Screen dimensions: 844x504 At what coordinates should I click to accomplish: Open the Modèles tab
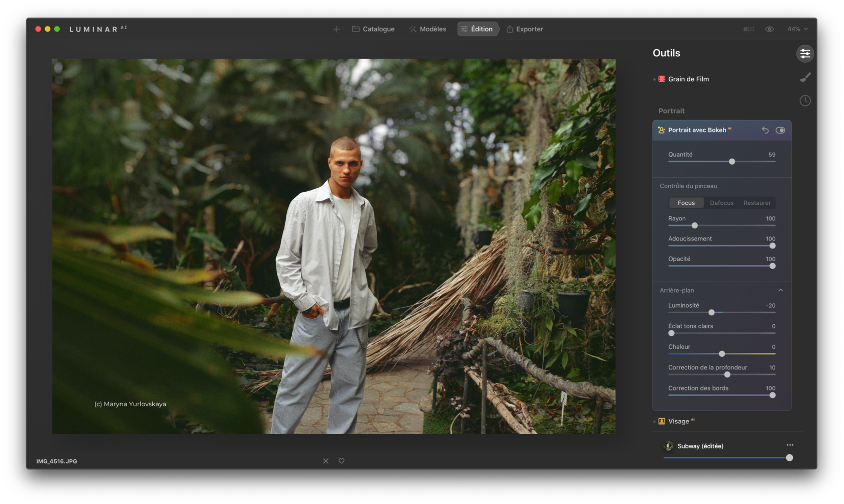pos(428,29)
